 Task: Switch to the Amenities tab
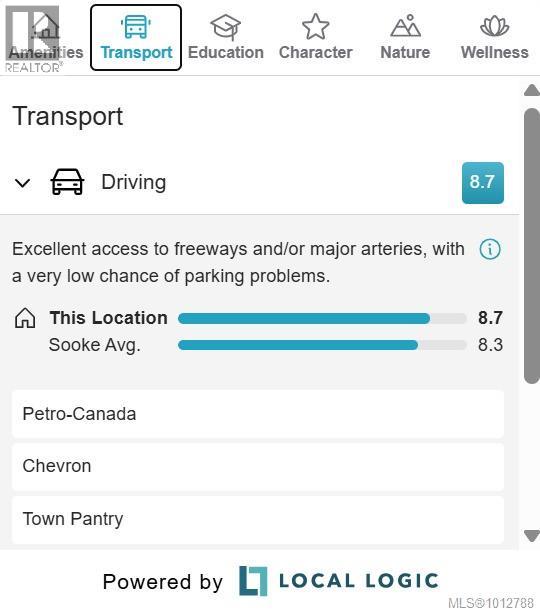pos(46,52)
